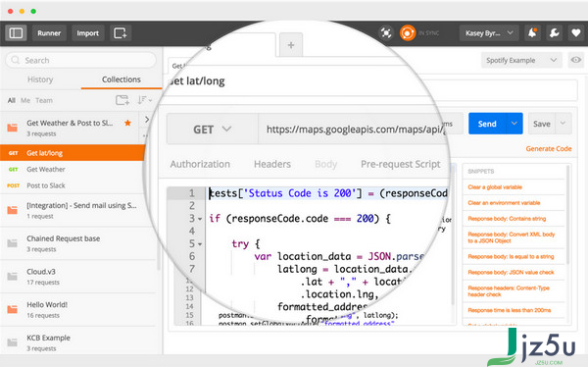Collapse the code fold at line 5

click(x=200, y=244)
